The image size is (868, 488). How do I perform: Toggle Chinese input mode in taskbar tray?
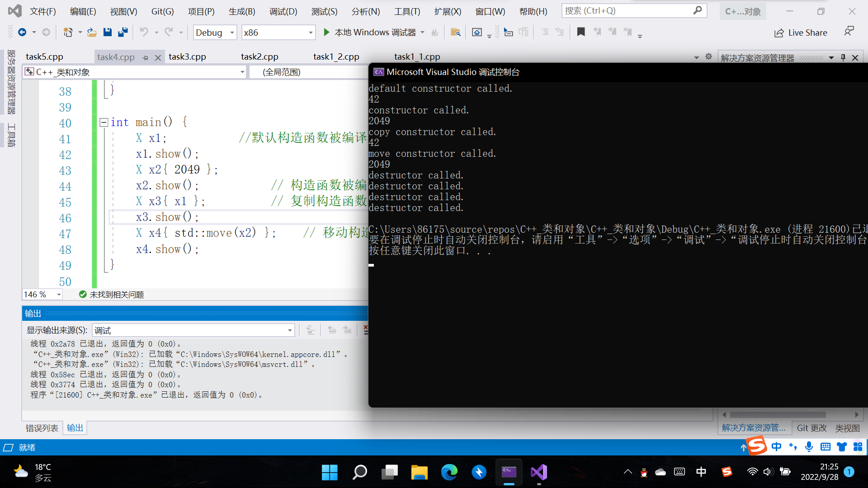pyautogui.click(x=701, y=472)
